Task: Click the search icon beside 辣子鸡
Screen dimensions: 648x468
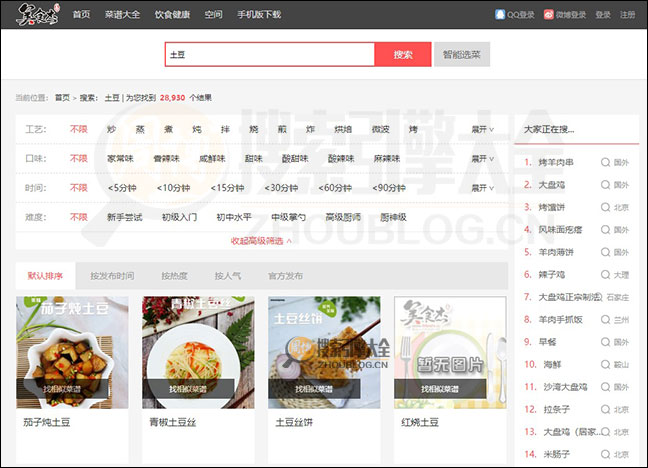Action: coord(605,273)
